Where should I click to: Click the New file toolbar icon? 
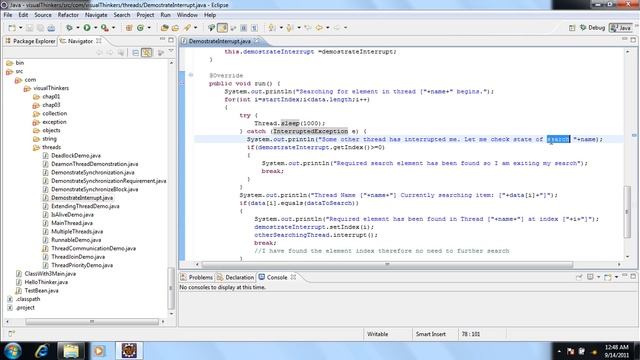[12, 28]
